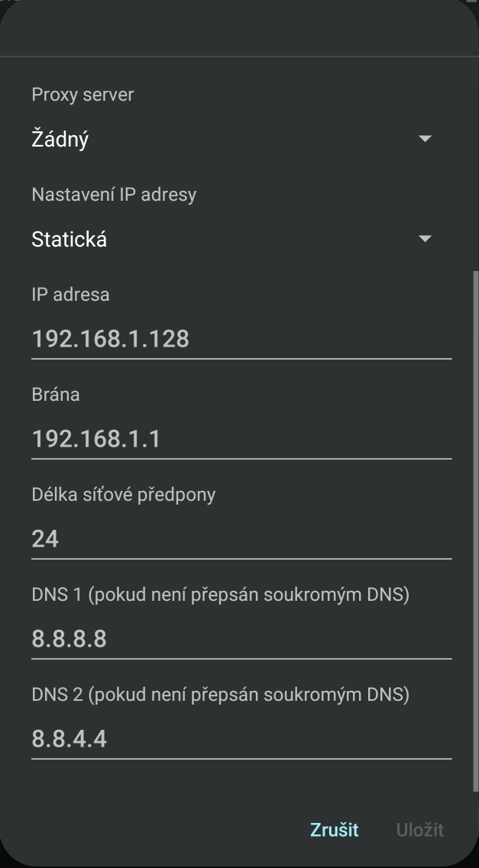Edit DNS 1 value 8.8.8.8
479x868 pixels.
click(241, 639)
